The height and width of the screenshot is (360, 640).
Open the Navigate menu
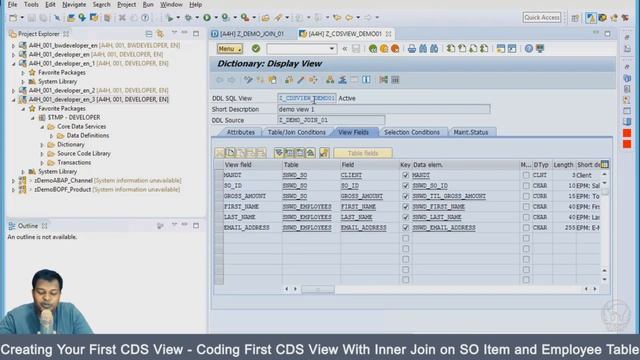[74, 4]
